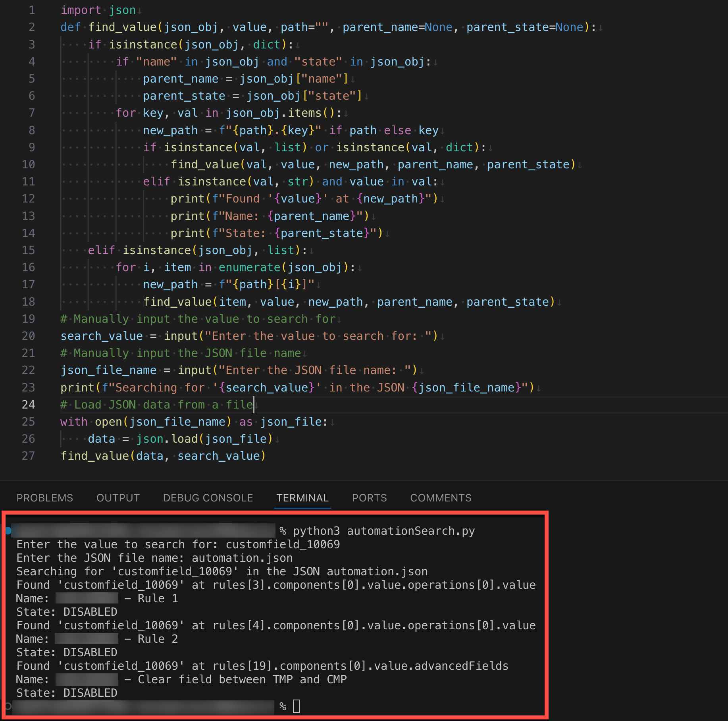This screenshot has width=728, height=721.
Task: Click the terminal prompt cursor block
Action: (296, 706)
